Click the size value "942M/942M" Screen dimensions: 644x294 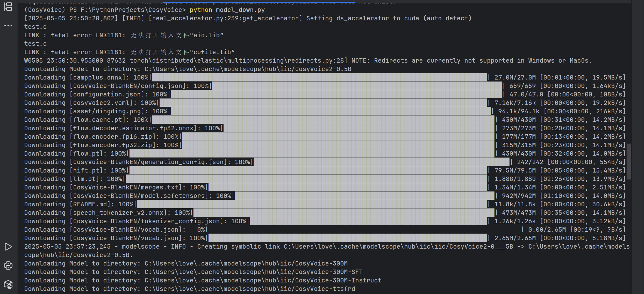tap(519, 196)
